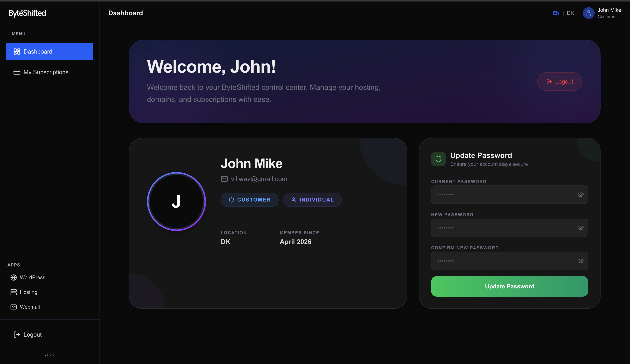Focus the Confirm New Password field

coord(510,261)
